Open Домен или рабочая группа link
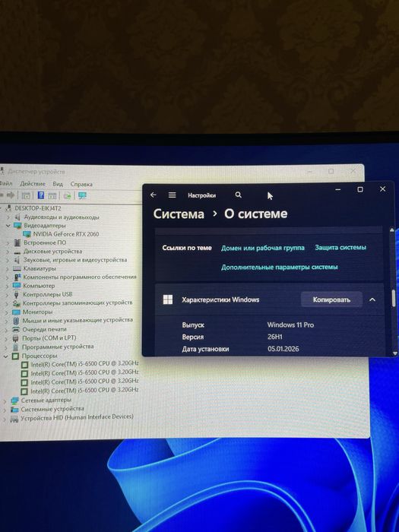 click(263, 248)
